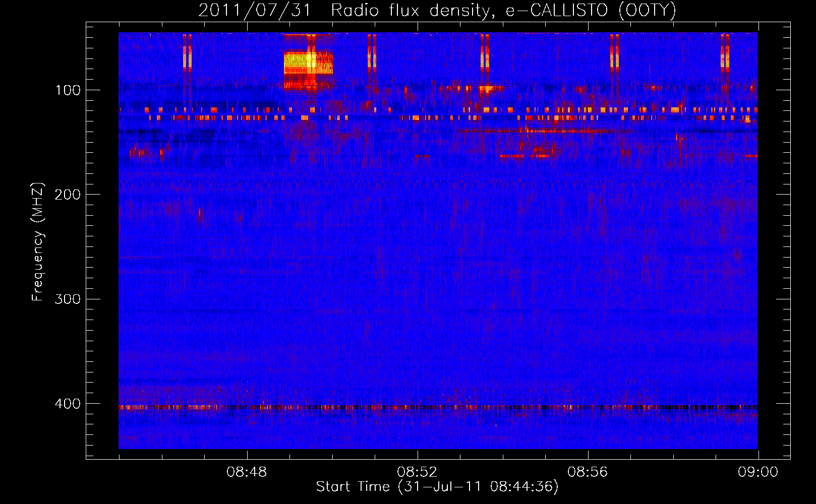Viewport: 816px width, 504px height.
Task: Click the 'Start Time (31-Jul-11 08:44:36)' axis label
Action: [437, 487]
